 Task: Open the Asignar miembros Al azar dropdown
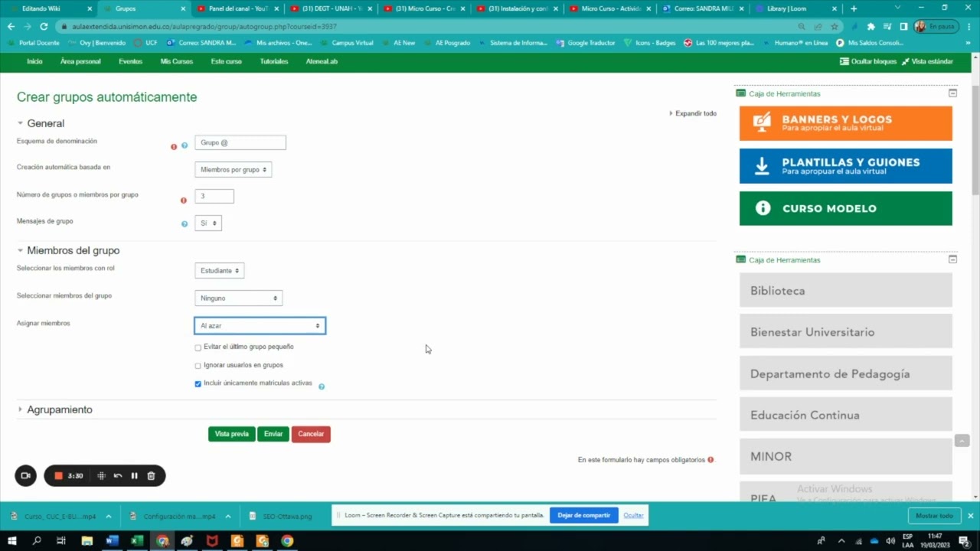coord(260,326)
